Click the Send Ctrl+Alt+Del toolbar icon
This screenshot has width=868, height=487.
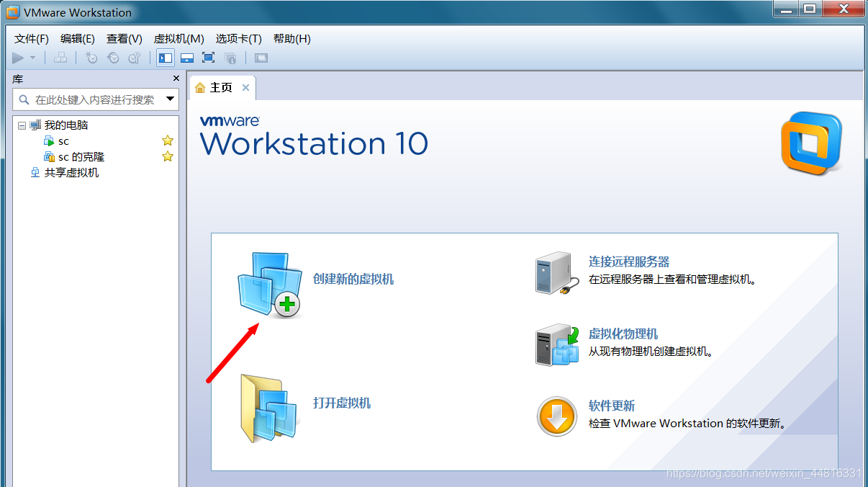60,58
